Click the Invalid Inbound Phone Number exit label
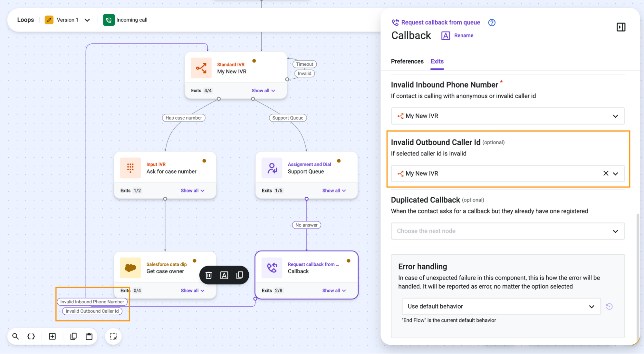Image resolution: width=644 pixels, height=354 pixels. coord(92,302)
